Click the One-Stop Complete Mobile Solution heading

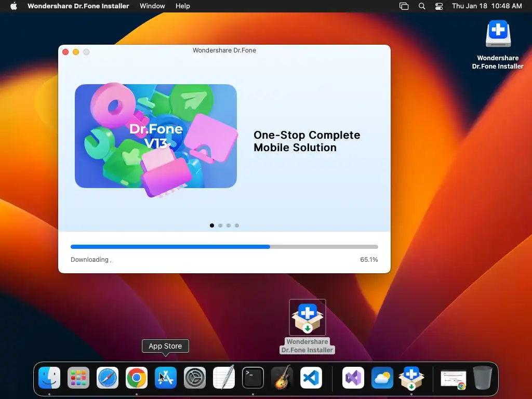coord(307,141)
